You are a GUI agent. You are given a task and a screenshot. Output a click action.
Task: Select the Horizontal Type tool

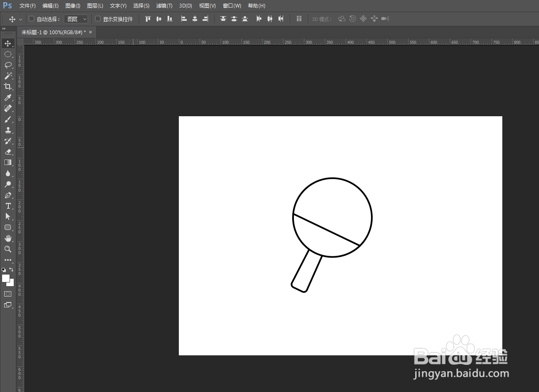tap(8, 206)
